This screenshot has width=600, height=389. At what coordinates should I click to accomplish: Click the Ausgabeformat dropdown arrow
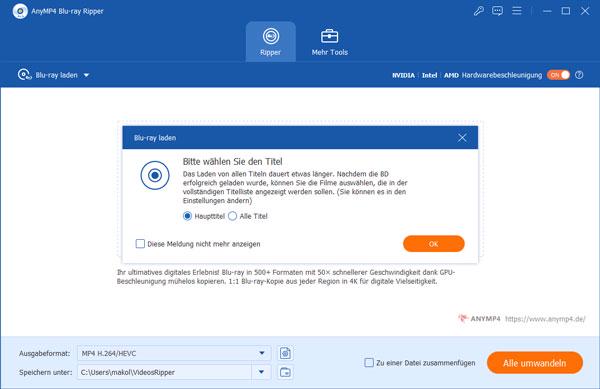[262, 353]
